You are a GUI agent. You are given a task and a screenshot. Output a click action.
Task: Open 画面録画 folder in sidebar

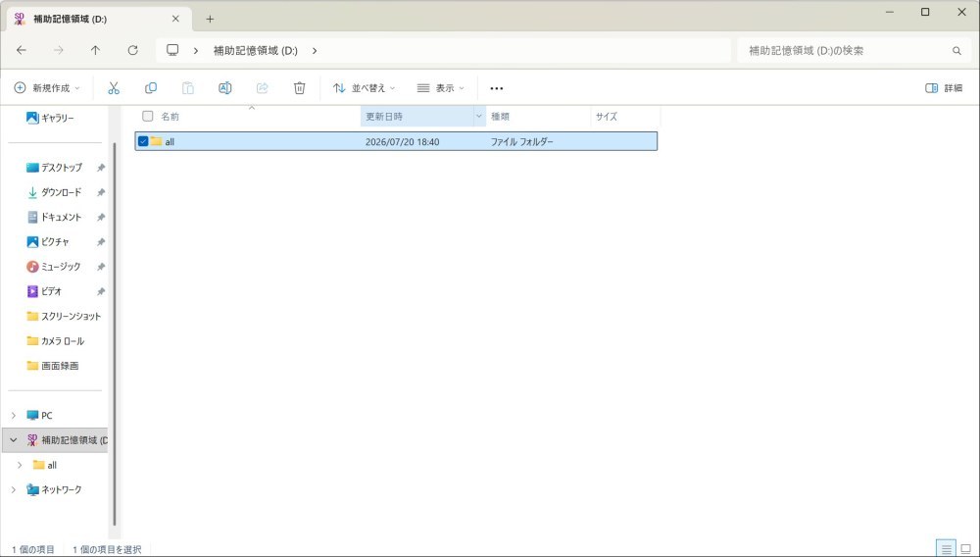pos(53,366)
